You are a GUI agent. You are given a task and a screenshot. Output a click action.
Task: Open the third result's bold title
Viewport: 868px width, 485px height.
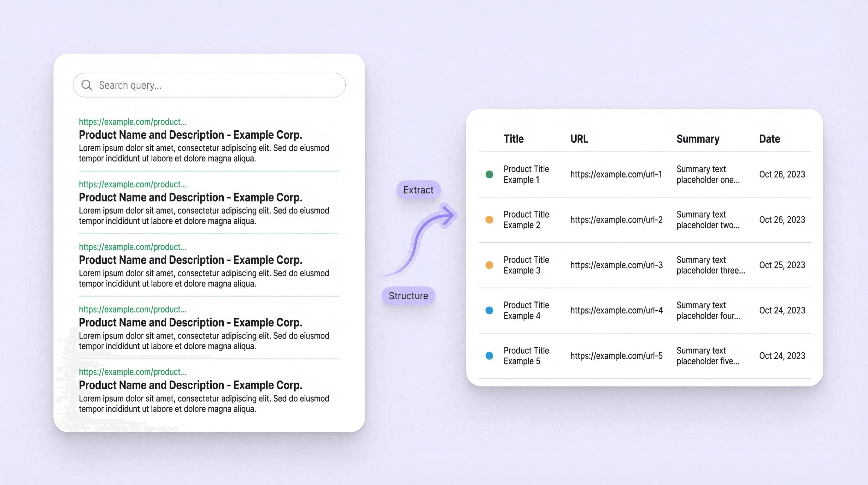click(191, 260)
